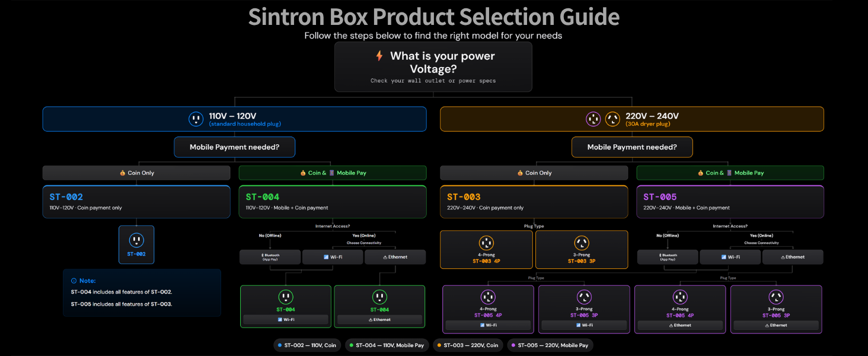Viewport: 868px width, 356px height.
Task: Click the ST-005 — 220V, Mobile Pay legend chip
Action: [x=550, y=345]
